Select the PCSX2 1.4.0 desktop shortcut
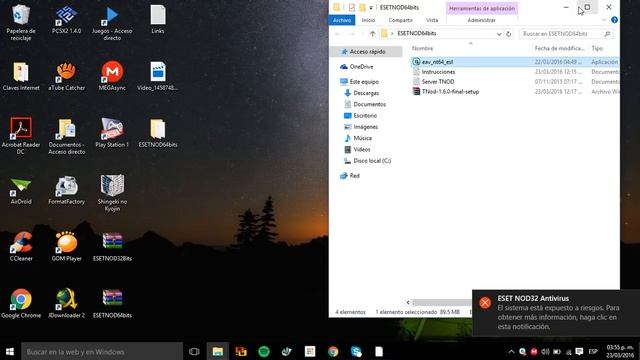Viewport: 640px width, 360px height. point(66,19)
